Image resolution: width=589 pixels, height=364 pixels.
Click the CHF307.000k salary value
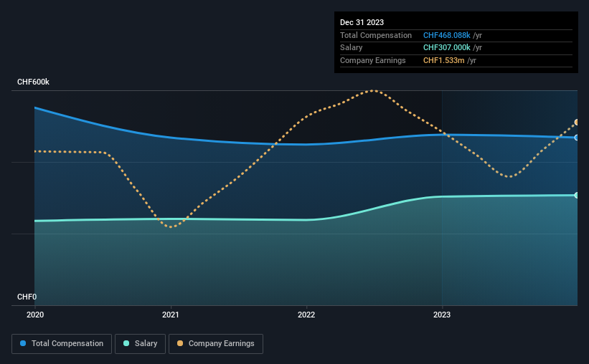click(447, 48)
